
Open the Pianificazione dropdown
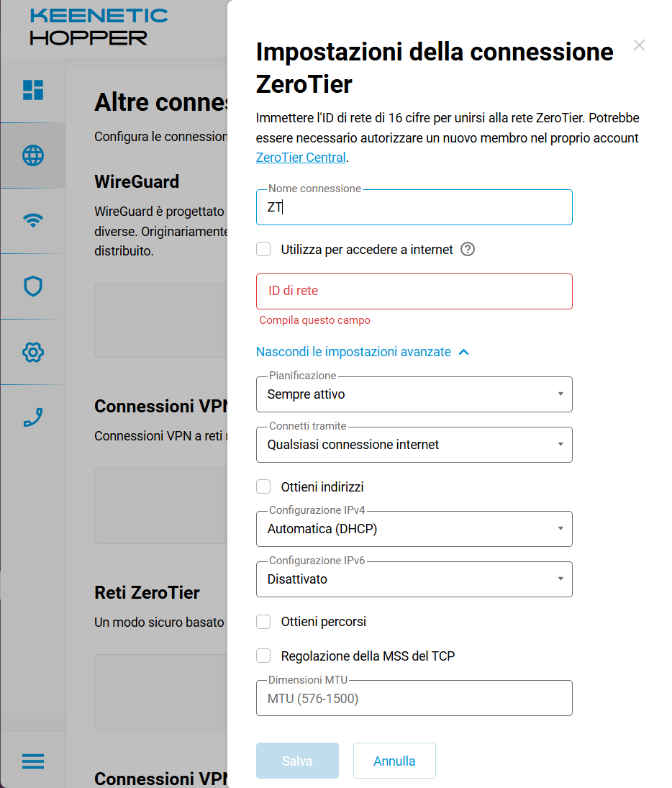(x=414, y=394)
